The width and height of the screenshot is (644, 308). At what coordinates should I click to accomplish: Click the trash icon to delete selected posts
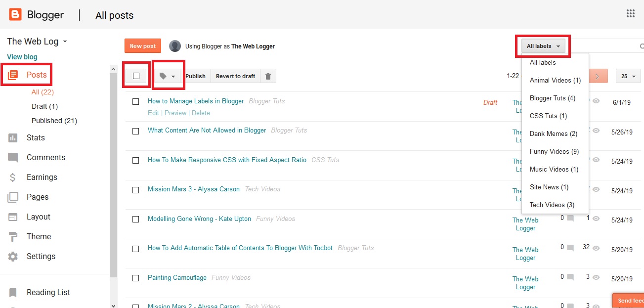[x=268, y=76]
